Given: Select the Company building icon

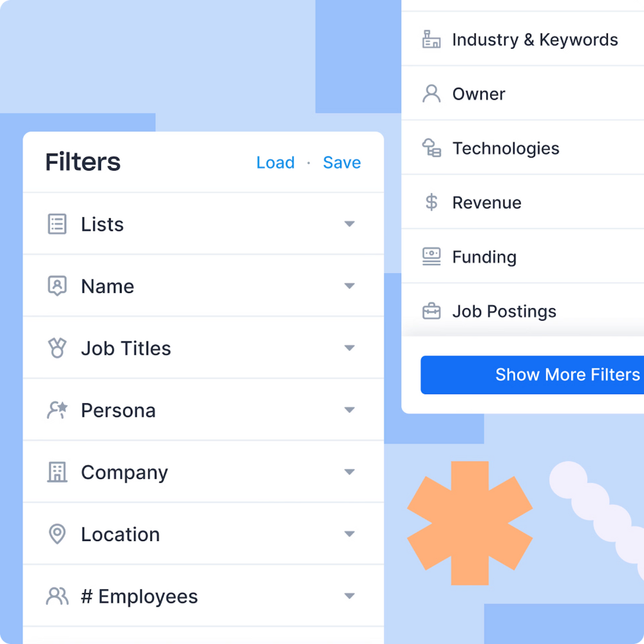Looking at the screenshot, I should (x=57, y=472).
